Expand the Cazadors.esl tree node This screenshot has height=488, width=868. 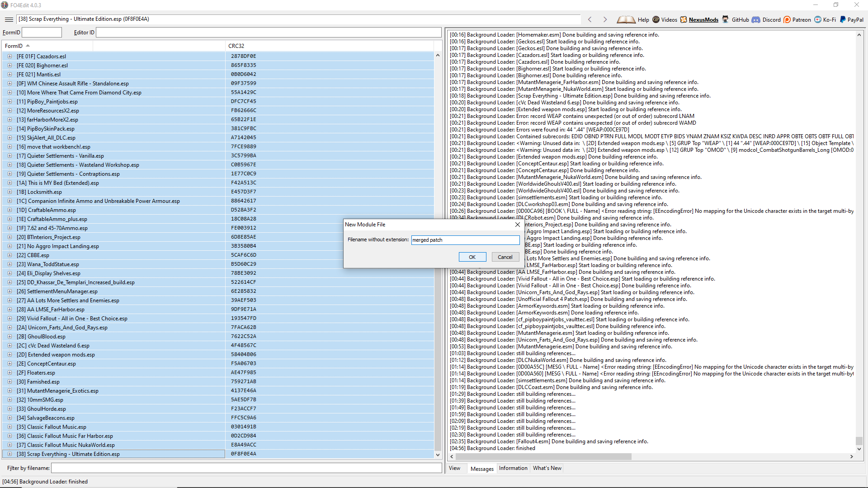pyautogui.click(x=9, y=56)
